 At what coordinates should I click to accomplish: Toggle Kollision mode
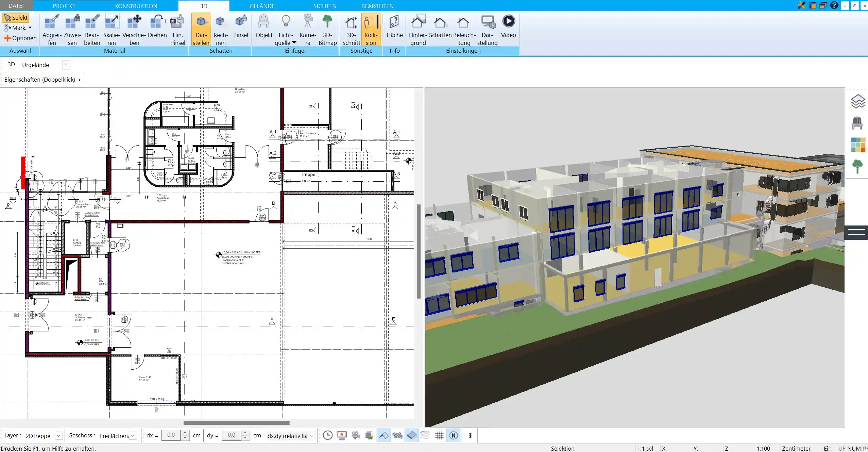point(371,30)
